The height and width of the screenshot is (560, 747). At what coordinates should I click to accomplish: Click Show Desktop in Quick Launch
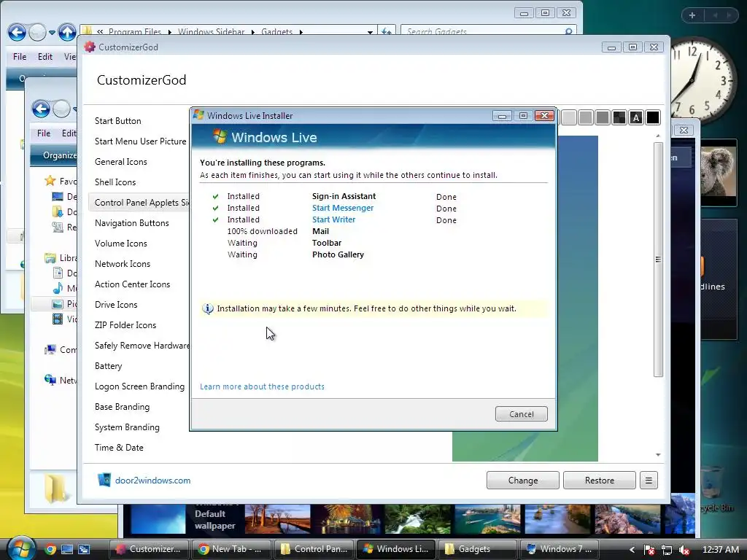[x=67, y=550]
